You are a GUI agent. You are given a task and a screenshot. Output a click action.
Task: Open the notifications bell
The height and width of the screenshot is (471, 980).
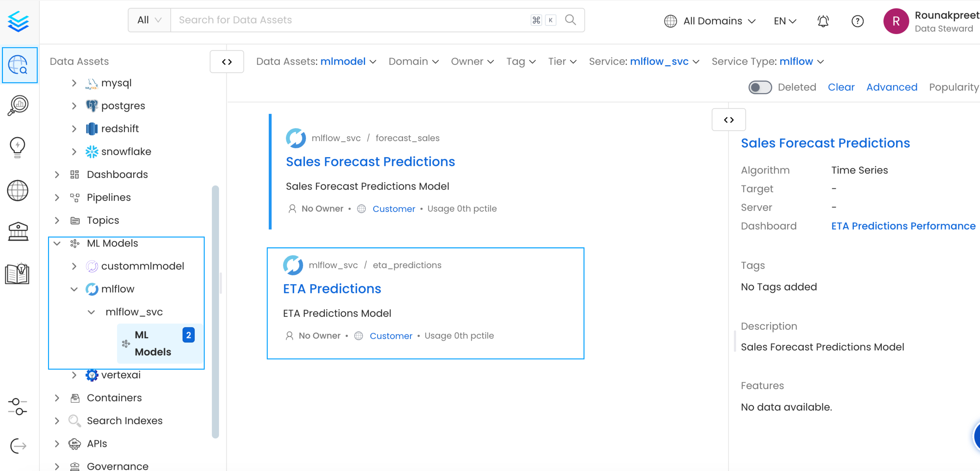pos(822,21)
